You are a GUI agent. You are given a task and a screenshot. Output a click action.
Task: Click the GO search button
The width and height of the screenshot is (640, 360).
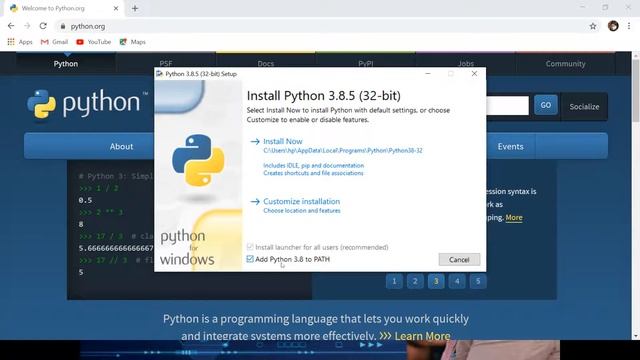(546, 105)
